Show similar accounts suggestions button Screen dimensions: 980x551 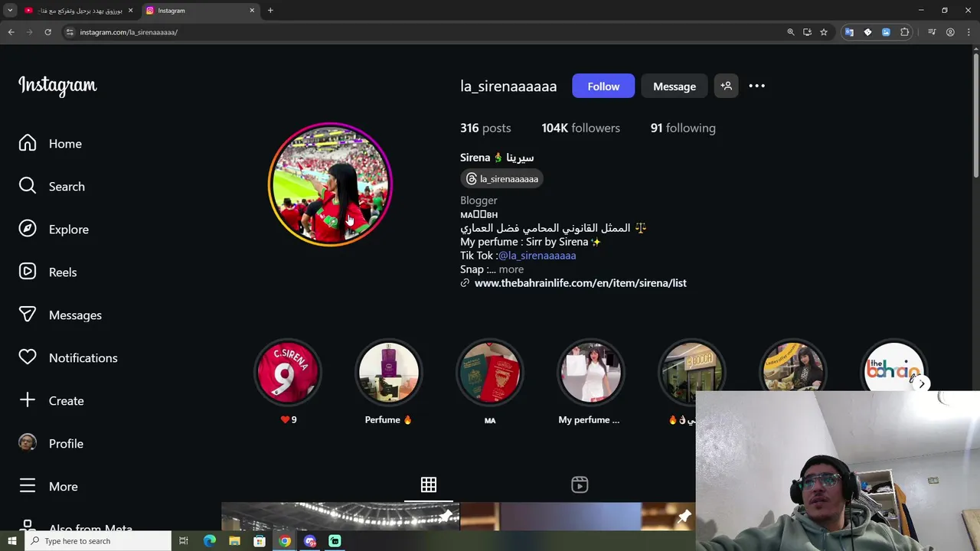coord(727,86)
